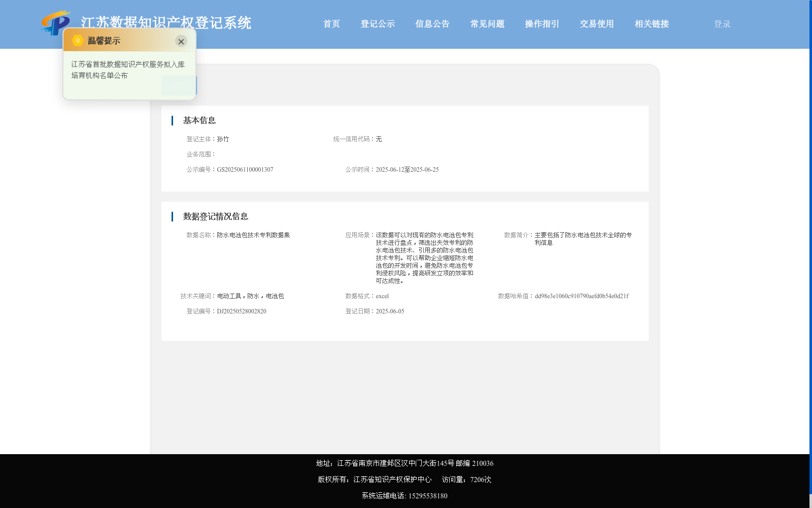Select the 数据登记情况信息 section heading
Viewport: 812px width, 508px height.
pos(216,216)
